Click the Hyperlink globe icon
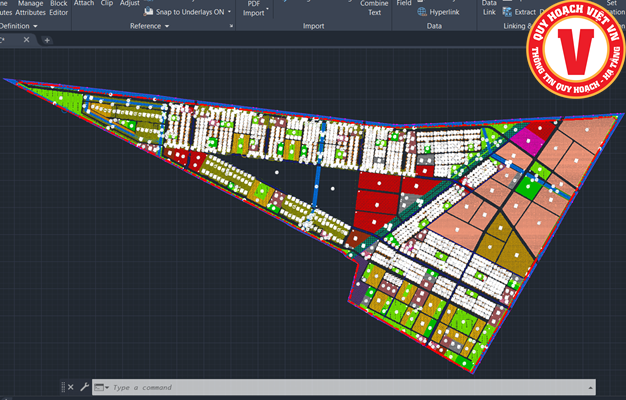Screen dimensions: 626x400 (x=422, y=12)
